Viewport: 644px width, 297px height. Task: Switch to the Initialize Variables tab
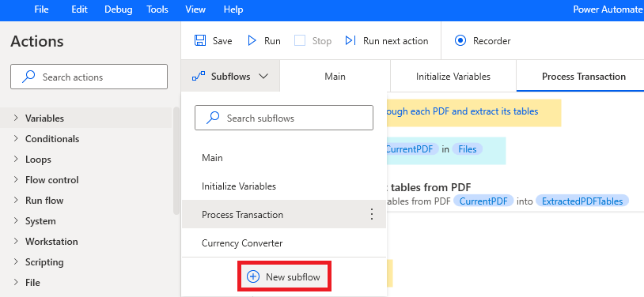click(453, 77)
